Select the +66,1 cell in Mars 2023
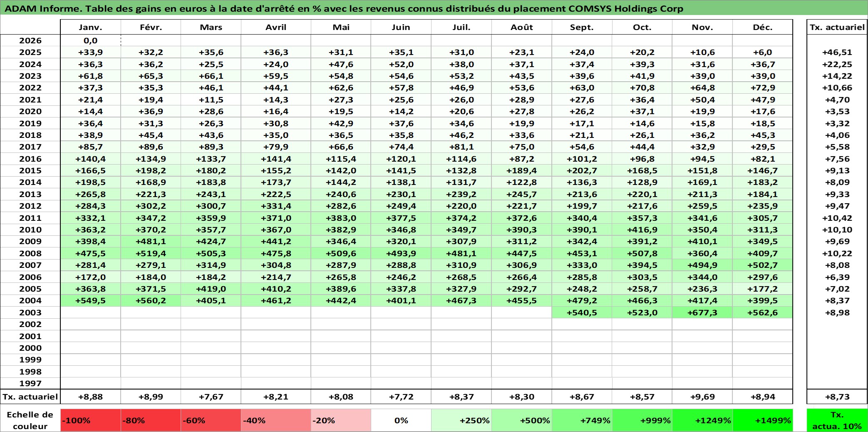The width and height of the screenshot is (868, 432). point(211,76)
